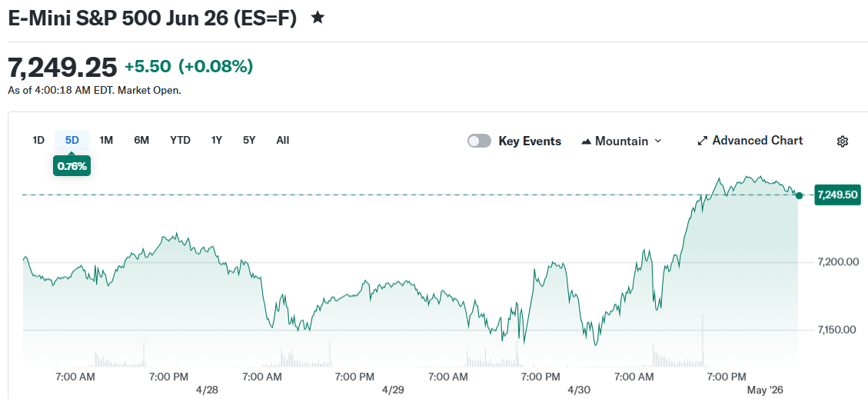Click the 7,150.00 y-axis label

[x=836, y=330]
